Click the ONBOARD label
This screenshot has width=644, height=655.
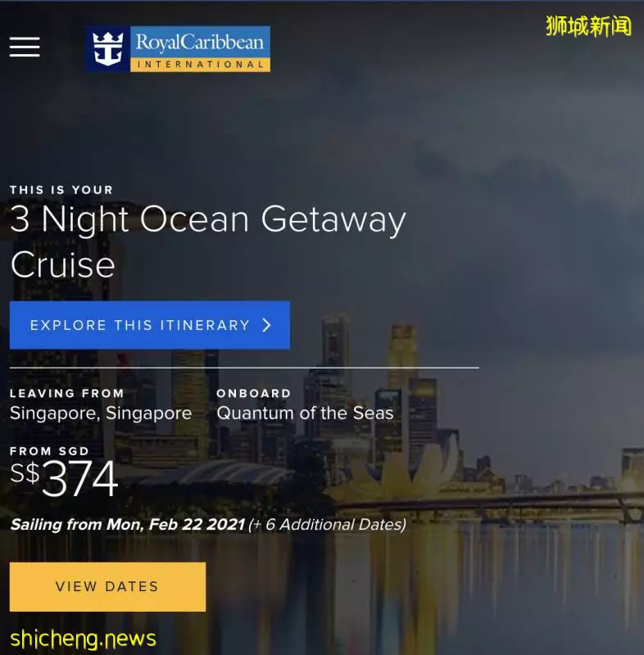[253, 393]
